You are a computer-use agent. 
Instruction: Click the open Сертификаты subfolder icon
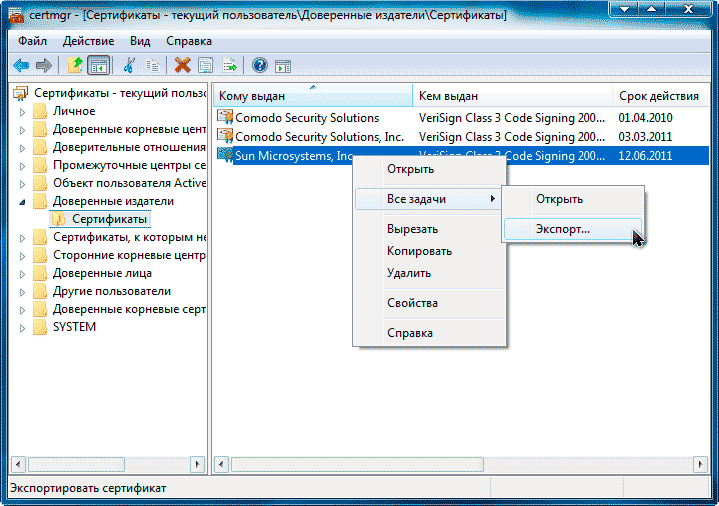coord(59,219)
